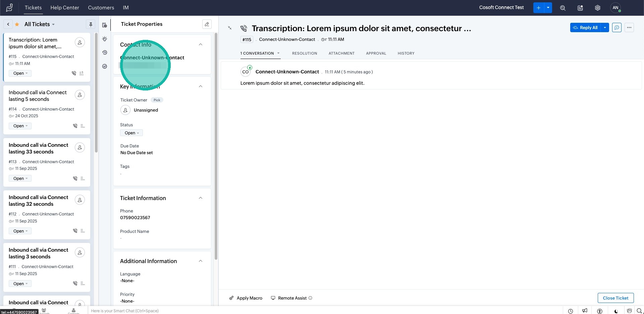Open the checkmark approvals sidebar icon
The width and height of the screenshot is (644, 314).
click(x=105, y=66)
